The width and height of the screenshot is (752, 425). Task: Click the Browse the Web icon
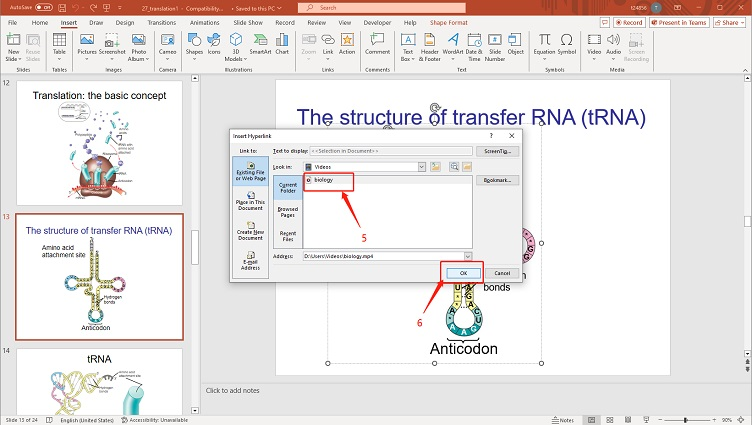coord(454,167)
